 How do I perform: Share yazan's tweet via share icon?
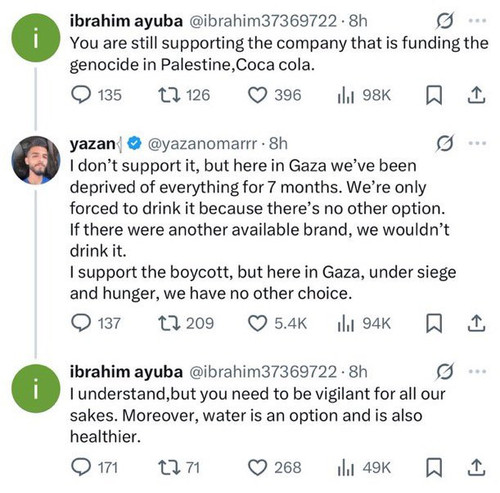coord(476,323)
